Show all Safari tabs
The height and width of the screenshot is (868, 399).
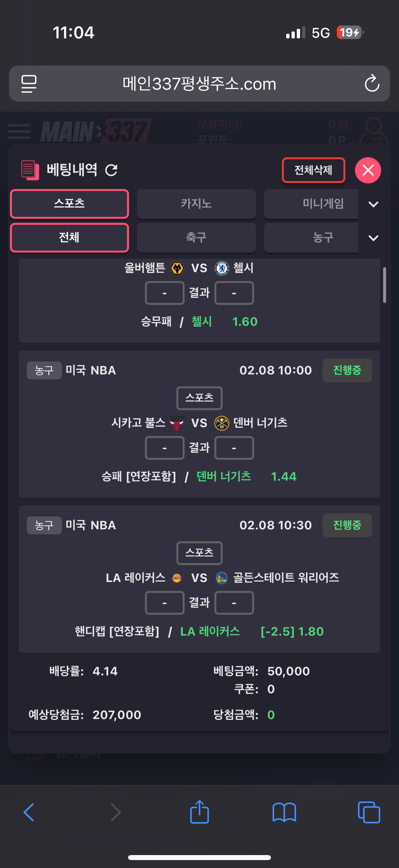[369, 812]
